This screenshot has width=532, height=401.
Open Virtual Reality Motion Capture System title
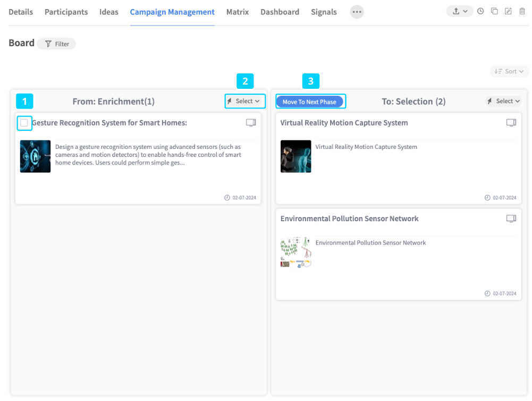(344, 123)
